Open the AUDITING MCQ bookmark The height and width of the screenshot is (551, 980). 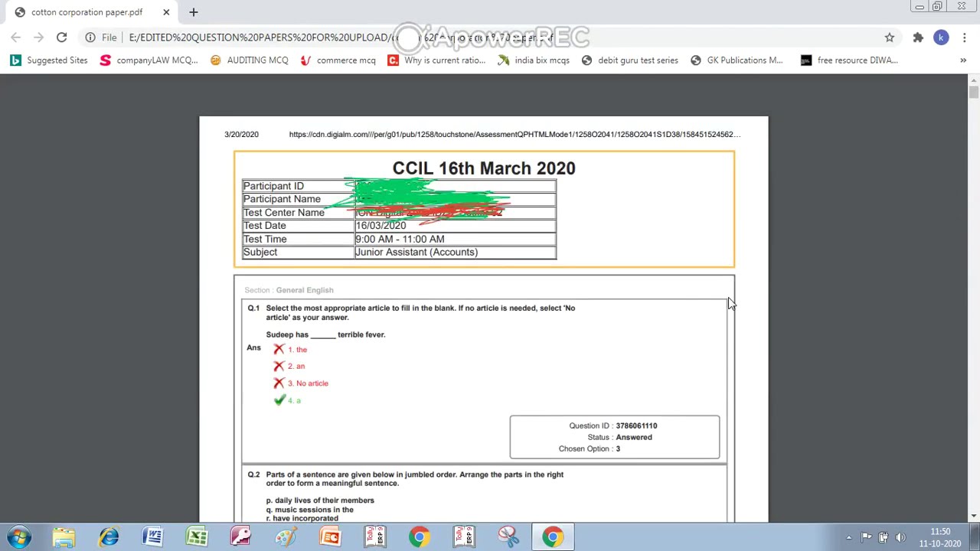(x=250, y=60)
